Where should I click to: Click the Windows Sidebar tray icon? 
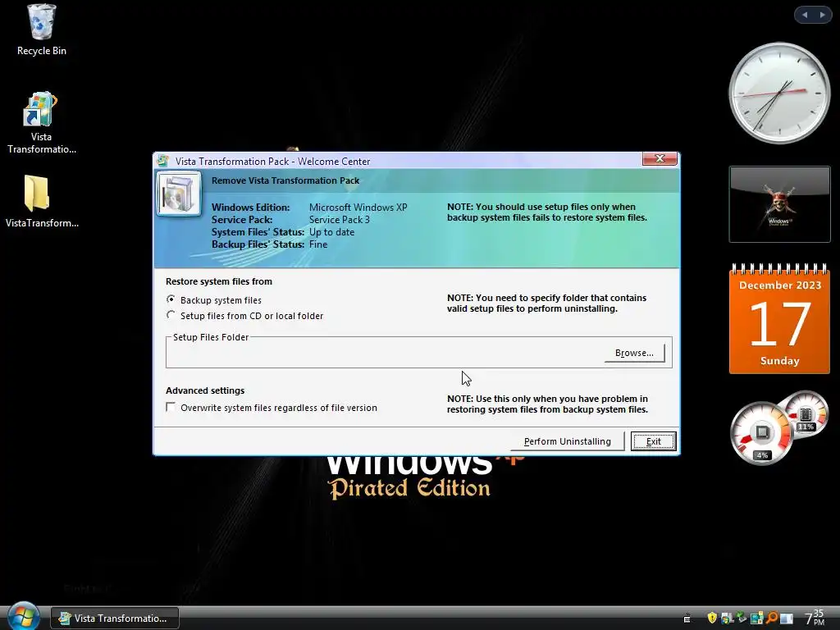point(787,619)
